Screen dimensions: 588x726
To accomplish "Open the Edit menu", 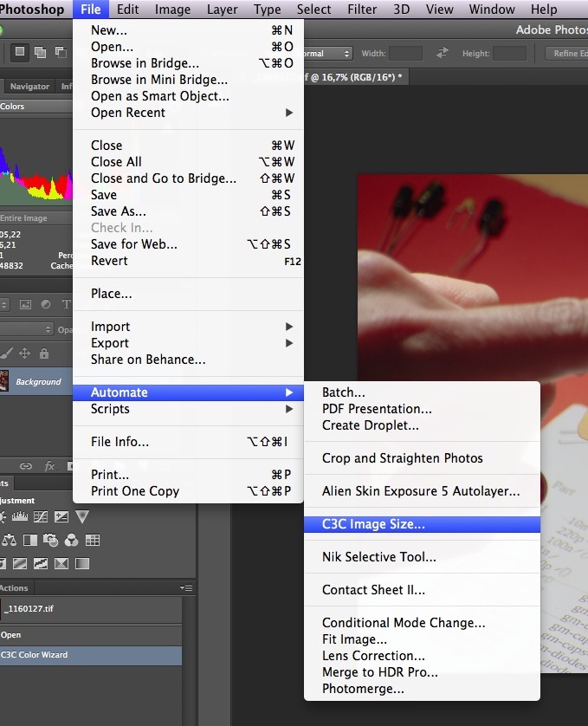I will coord(127,10).
